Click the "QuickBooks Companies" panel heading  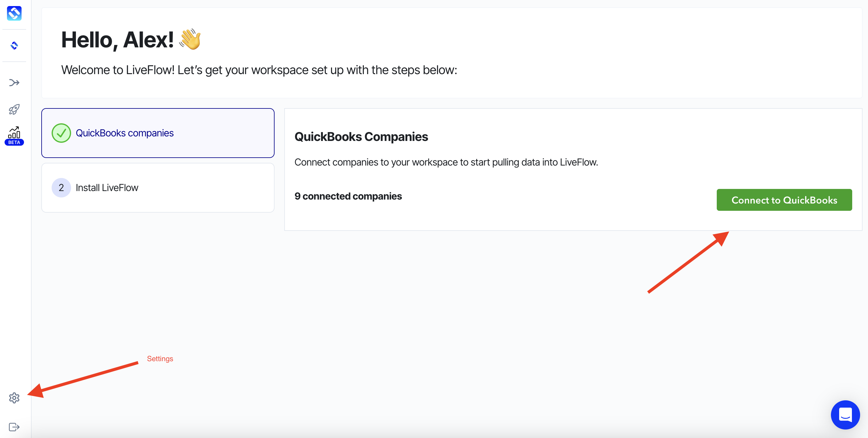(x=361, y=137)
